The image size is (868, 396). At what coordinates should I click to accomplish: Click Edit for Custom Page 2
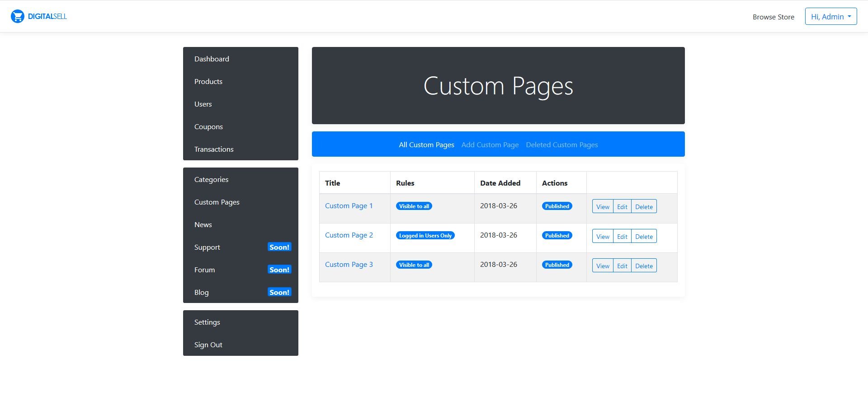pos(622,236)
